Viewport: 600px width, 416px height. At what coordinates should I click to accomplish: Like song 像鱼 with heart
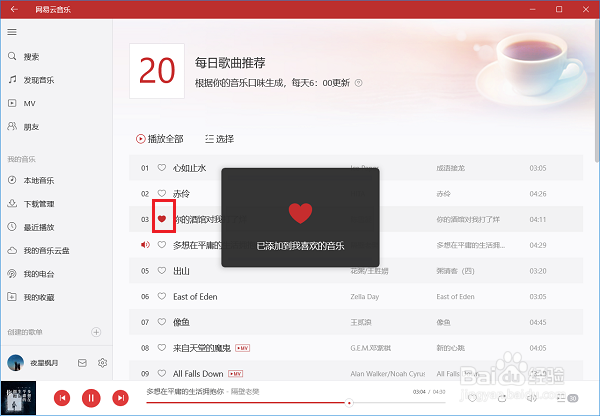point(162,322)
